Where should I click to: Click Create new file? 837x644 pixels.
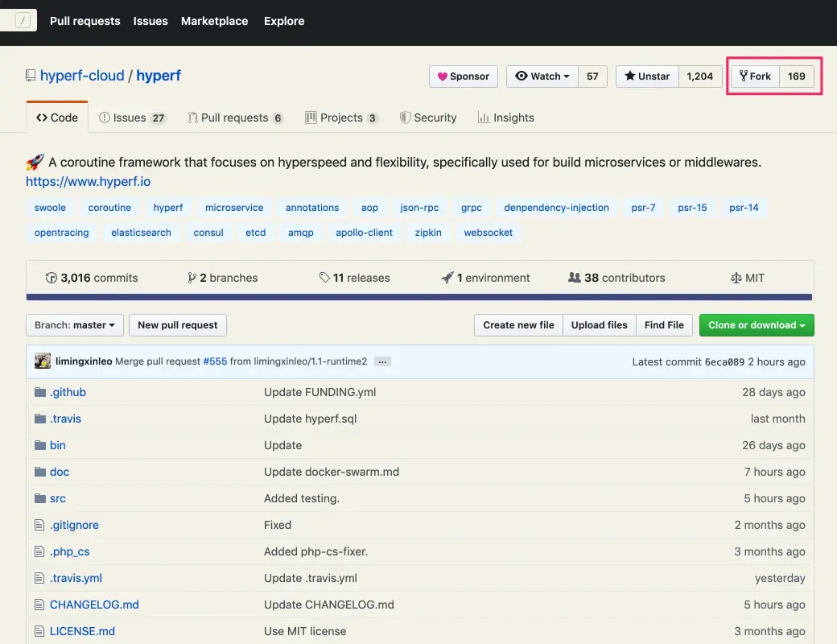[x=518, y=325]
